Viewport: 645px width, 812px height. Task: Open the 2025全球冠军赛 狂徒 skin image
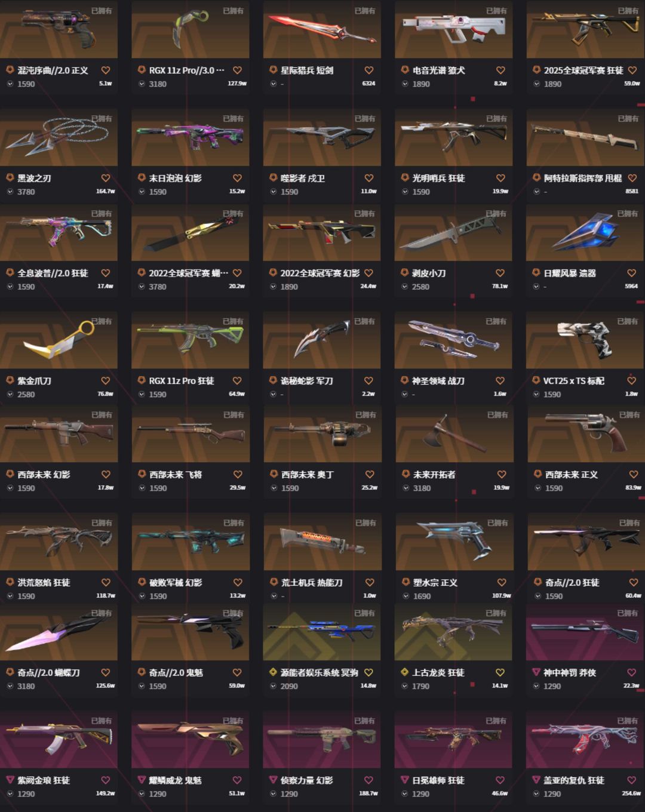click(x=585, y=29)
